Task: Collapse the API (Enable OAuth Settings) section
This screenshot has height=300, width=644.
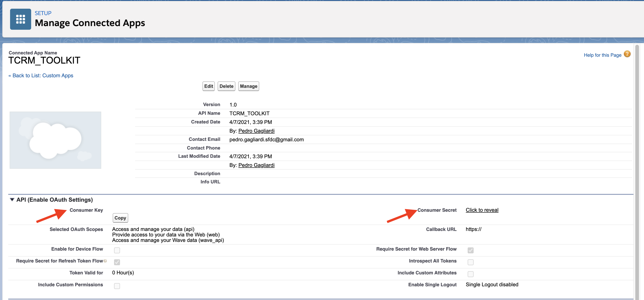Action: point(12,199)
